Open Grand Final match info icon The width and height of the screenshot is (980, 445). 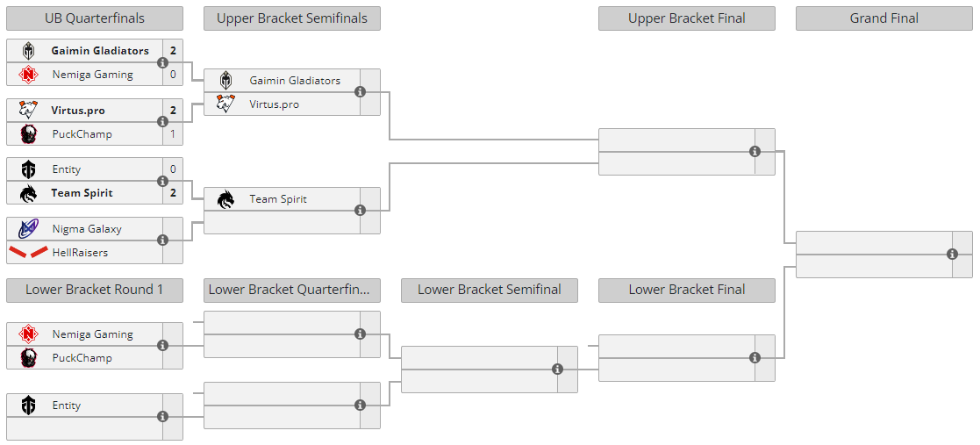(x=952, y=255)
